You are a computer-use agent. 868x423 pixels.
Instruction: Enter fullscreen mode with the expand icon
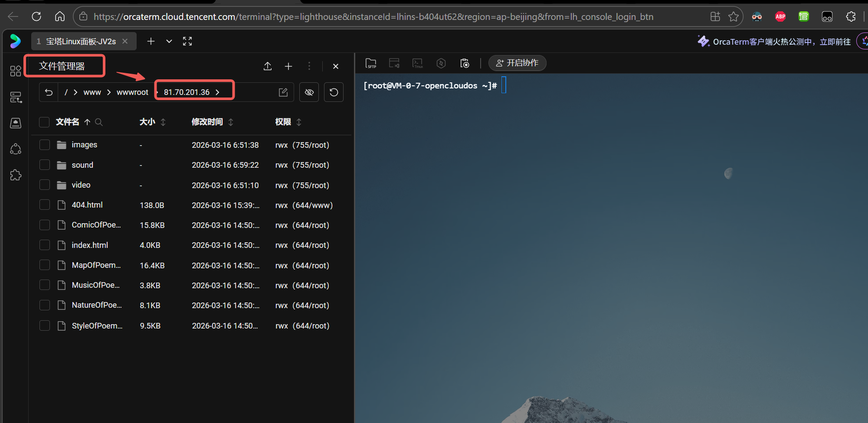point(187,41)
